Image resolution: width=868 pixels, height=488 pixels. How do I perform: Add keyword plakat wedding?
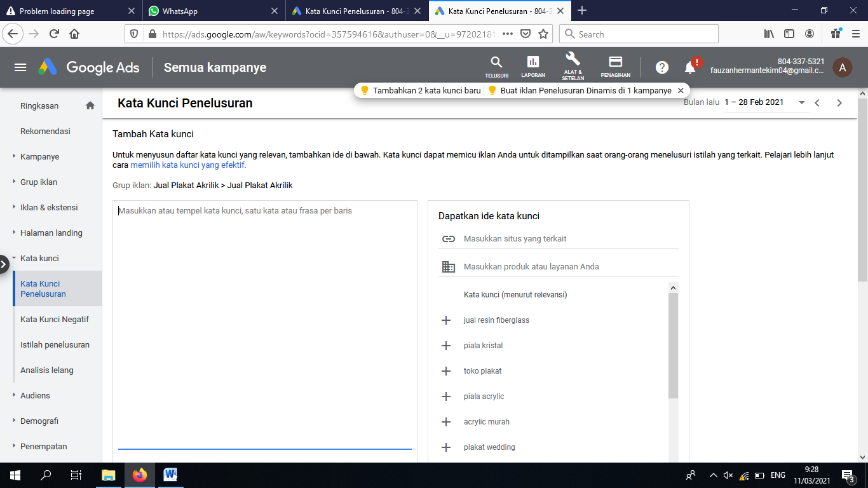pos(446,447)
